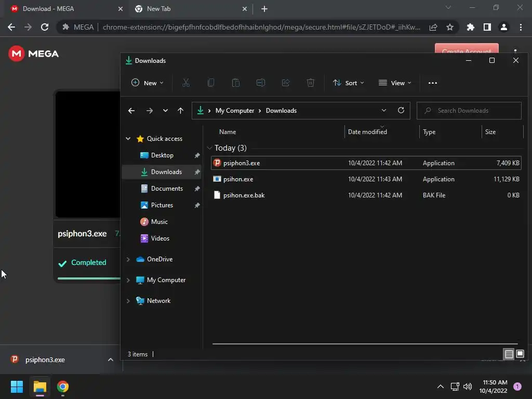Viewport: 532px width, 399px height.
Task: Open psiphon3.exe download options arrow
Action: point(111,360)
